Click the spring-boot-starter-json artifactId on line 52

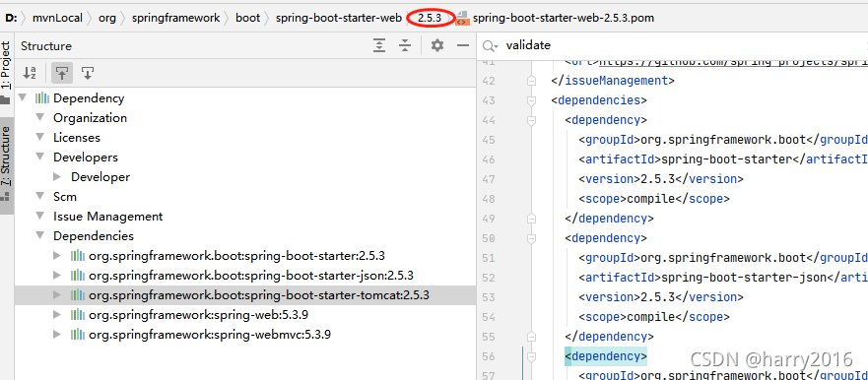point(745,278)
